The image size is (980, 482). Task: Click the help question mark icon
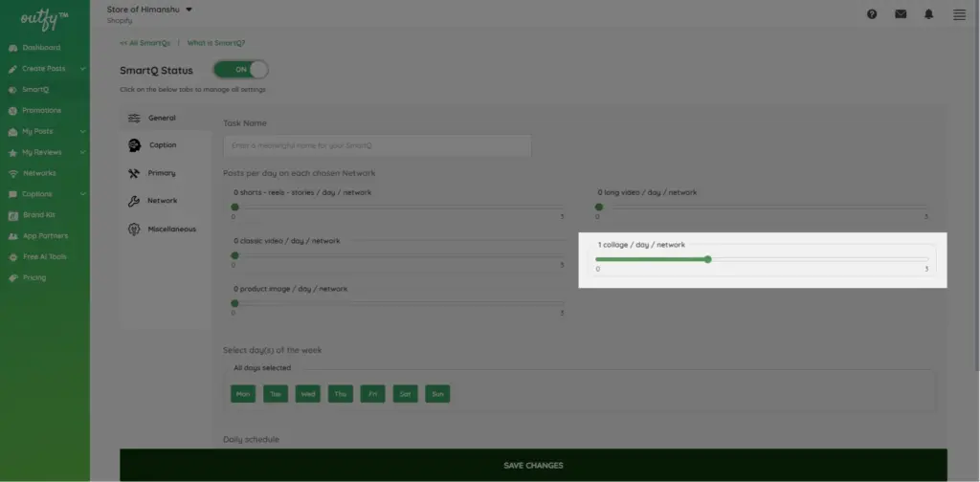(872, 14)
